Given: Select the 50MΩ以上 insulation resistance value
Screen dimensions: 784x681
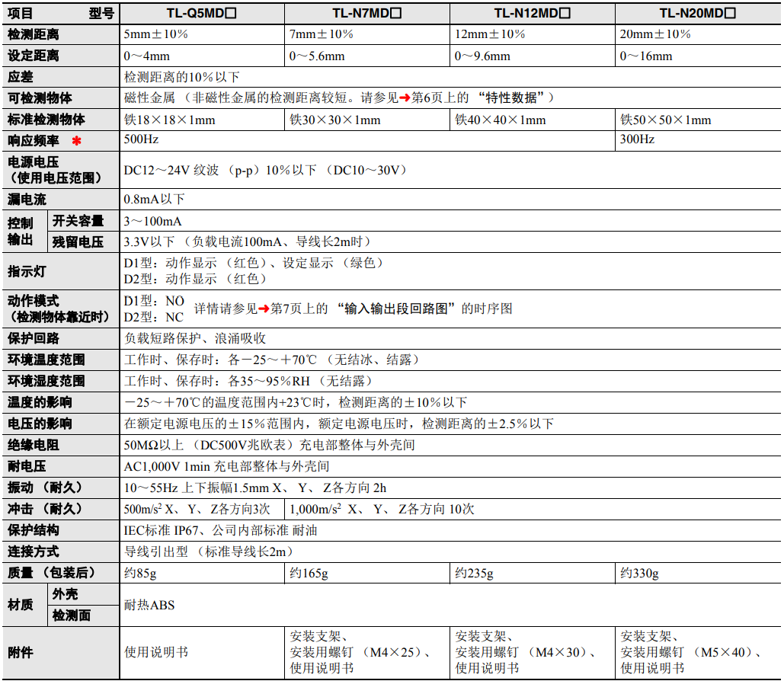Looking at the screenshot, I should [270, 445].
